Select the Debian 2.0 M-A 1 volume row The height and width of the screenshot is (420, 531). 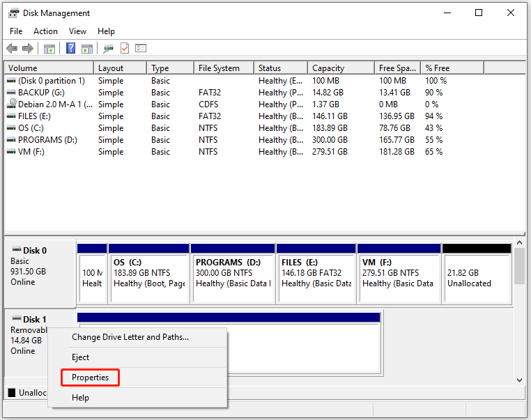pos(265,104)
